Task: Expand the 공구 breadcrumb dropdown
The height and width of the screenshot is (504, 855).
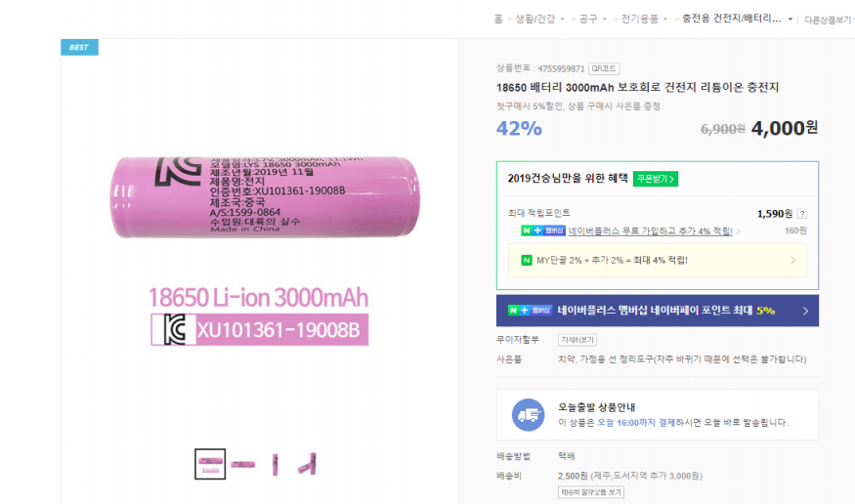Action: point(604,20)
